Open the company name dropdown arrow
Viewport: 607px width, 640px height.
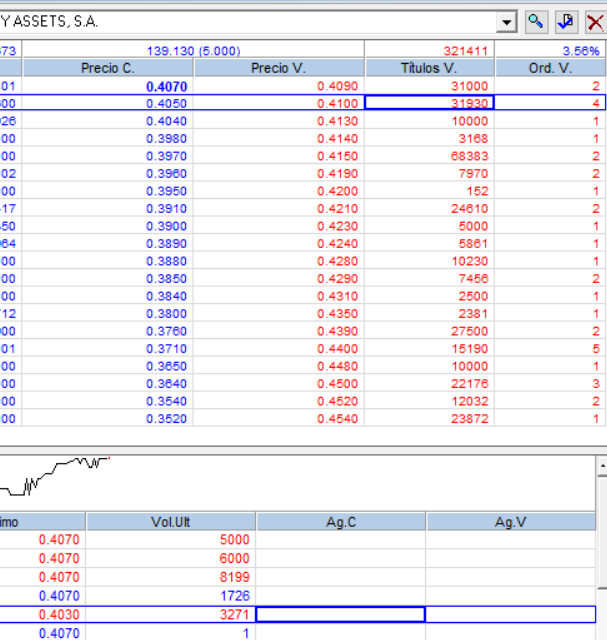pyautogui.click(x=507, y=22)
